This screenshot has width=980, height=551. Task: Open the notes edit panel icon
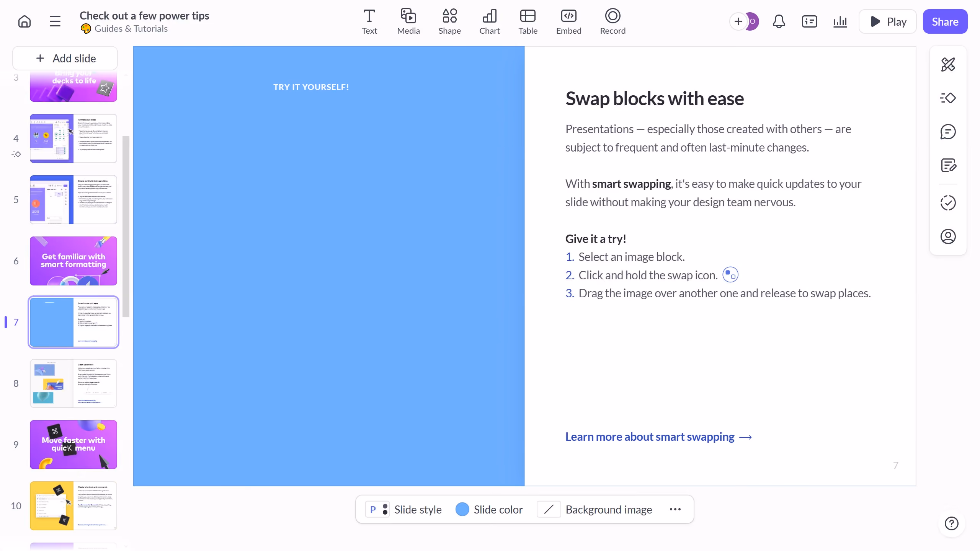tap(948, 165)
